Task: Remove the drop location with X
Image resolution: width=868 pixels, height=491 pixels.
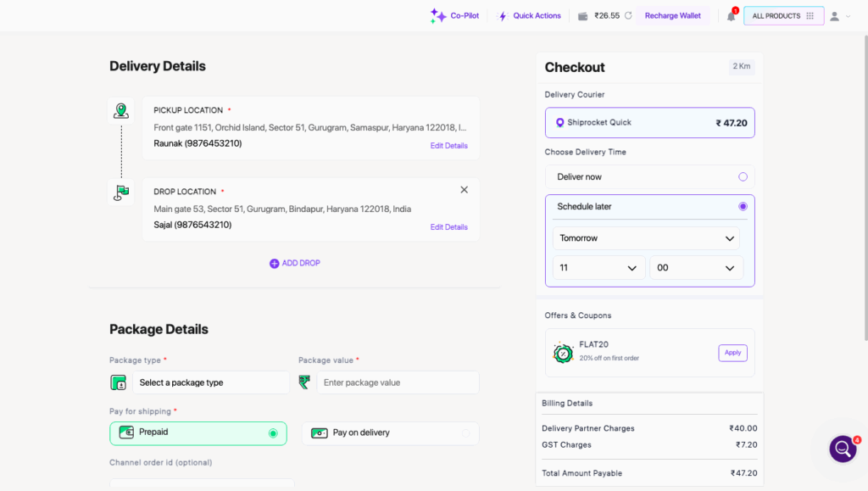Action: click(x=464, y=190)
